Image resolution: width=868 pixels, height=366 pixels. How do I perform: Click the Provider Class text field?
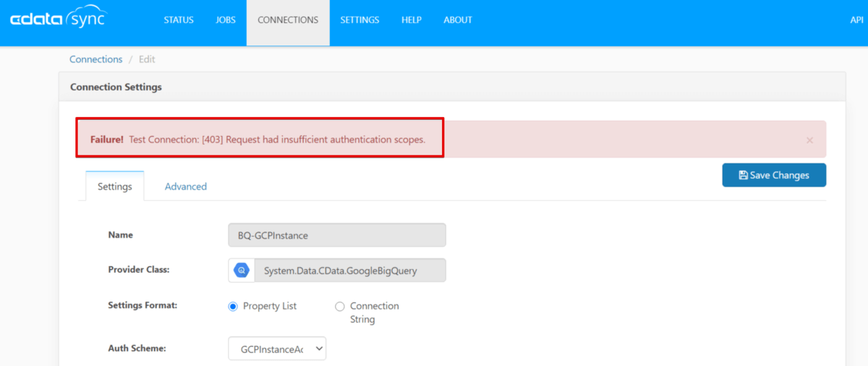click(x=350, y=271)
